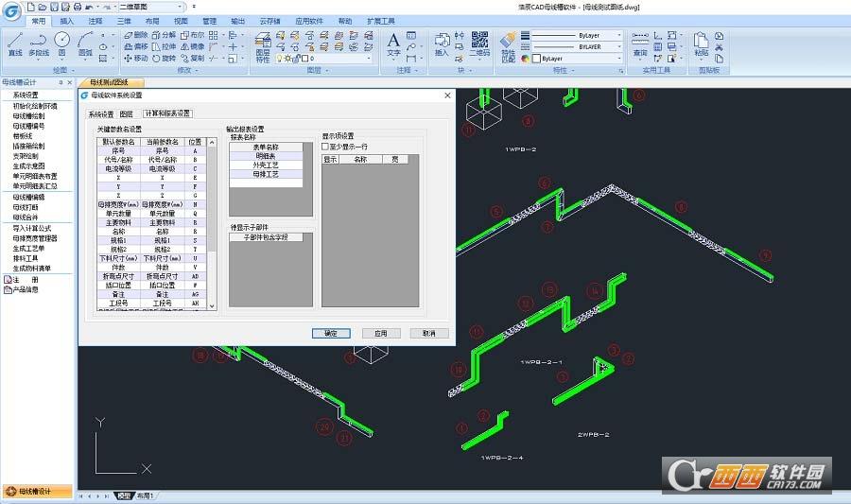Select the 多段线 polyline tool
The image size is (851, 504).
click(39, 43)
